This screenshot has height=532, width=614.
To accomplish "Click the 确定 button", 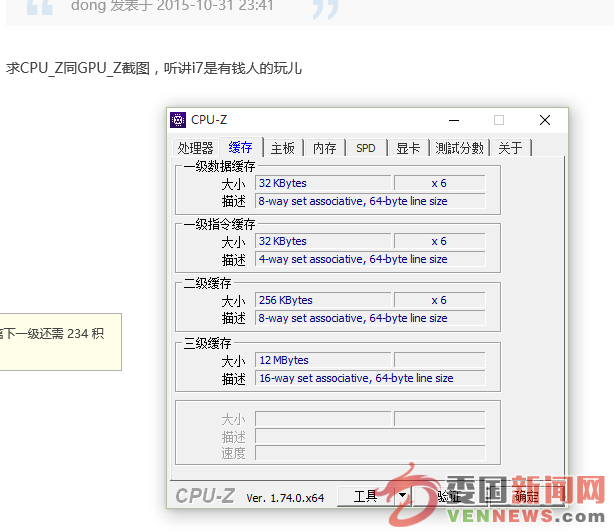I will (526, 496).
